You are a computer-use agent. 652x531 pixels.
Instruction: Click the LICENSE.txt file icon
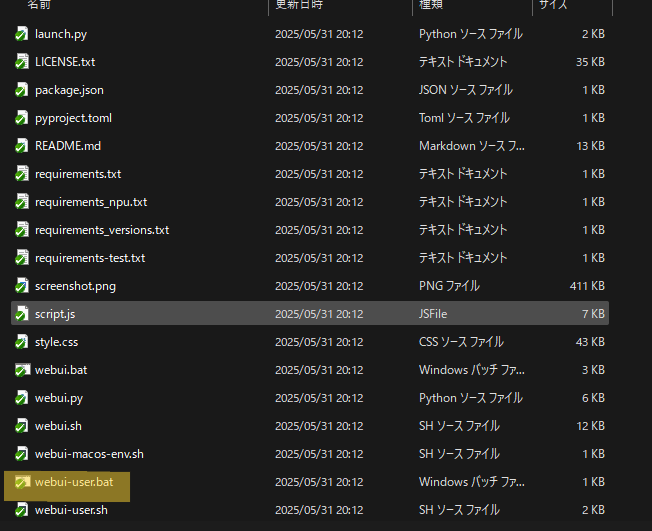[x=22, y=62]
